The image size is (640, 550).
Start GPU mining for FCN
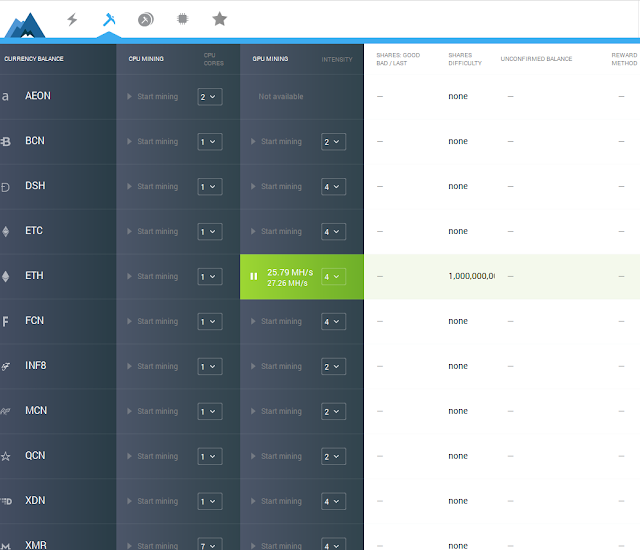tap(276, 321)
